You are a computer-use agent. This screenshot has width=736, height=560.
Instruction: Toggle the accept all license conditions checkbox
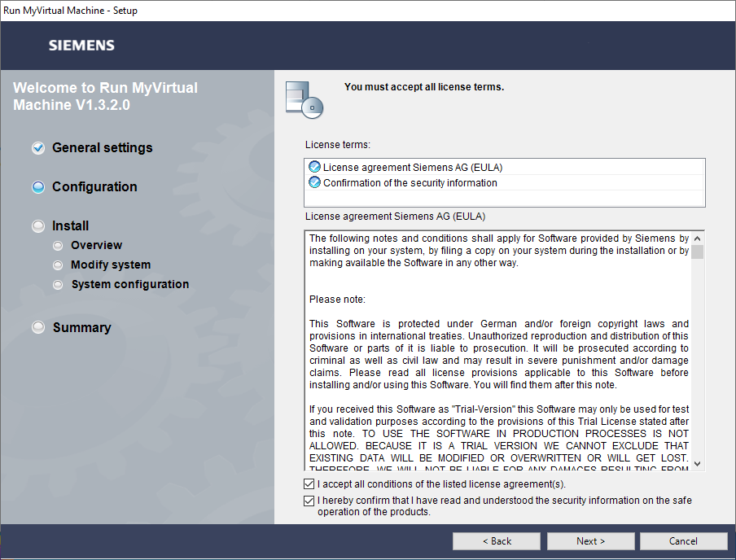click(309, 484)
